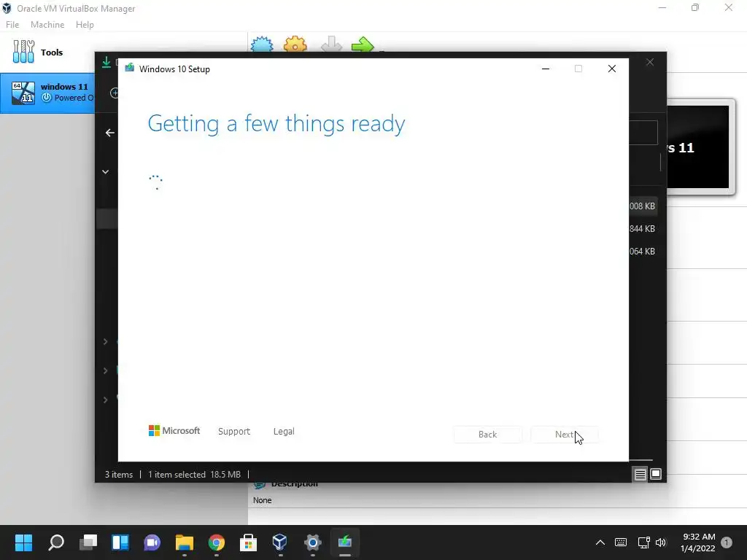Screen dimensions: 747x560
Task: Close the Windows 10 Setup window
Action: tap(612, 69)
